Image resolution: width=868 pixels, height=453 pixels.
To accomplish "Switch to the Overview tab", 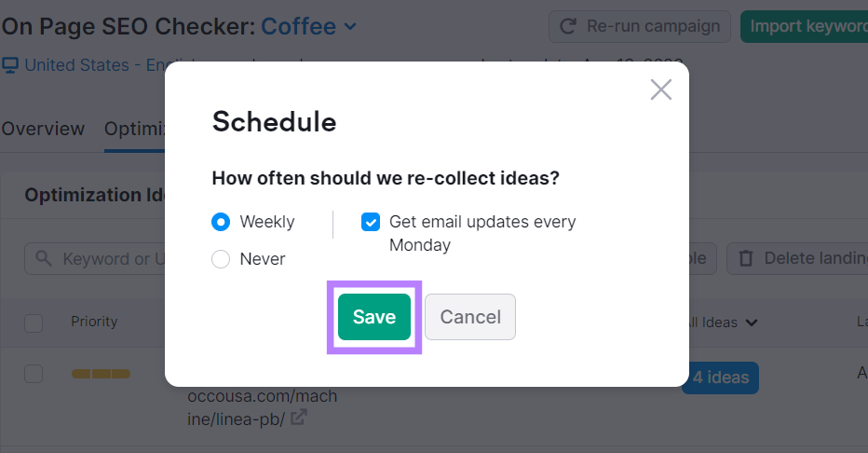I will (x=43, y=129).
